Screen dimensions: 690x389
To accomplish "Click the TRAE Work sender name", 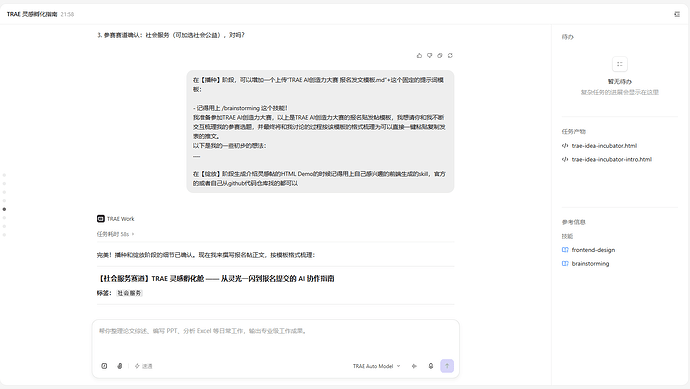I will point(121,219).
